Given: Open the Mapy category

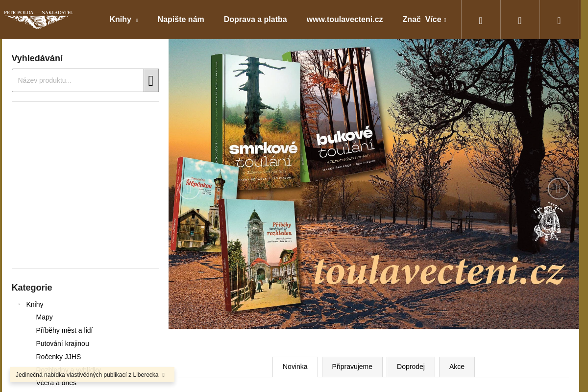Looking at the screenshot, I should tap(45, 317).
